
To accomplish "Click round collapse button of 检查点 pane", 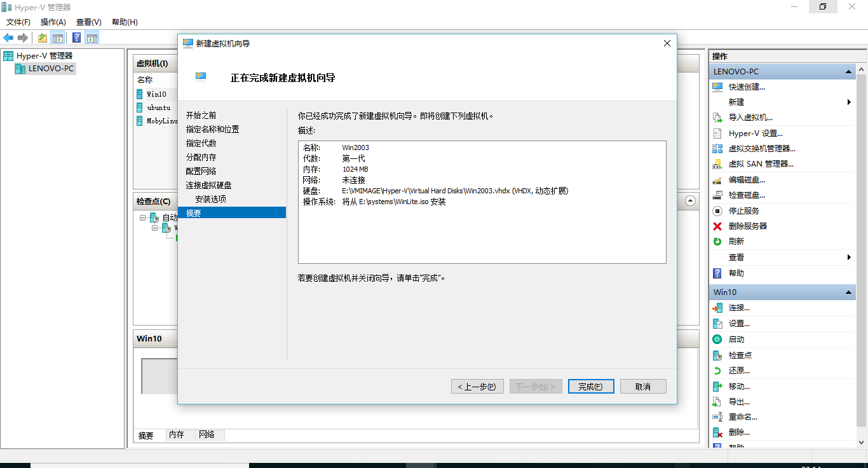I will click(x=691, y=201).
